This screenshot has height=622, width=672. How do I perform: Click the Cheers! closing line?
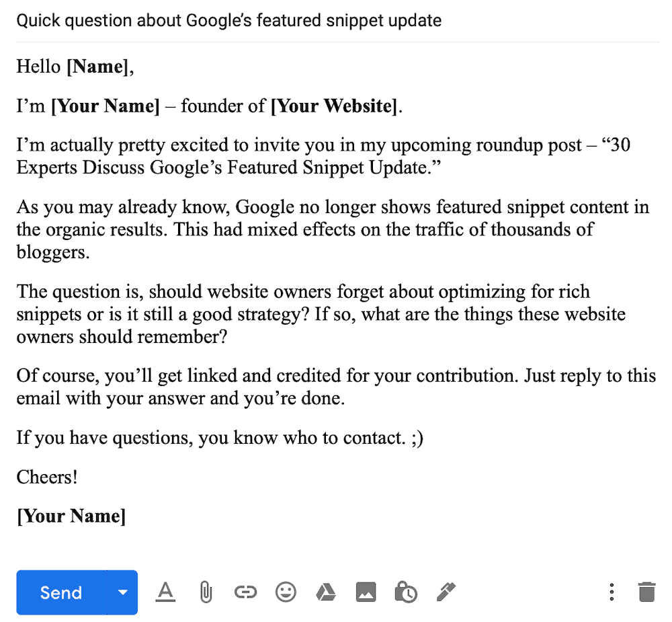(46, 477)
